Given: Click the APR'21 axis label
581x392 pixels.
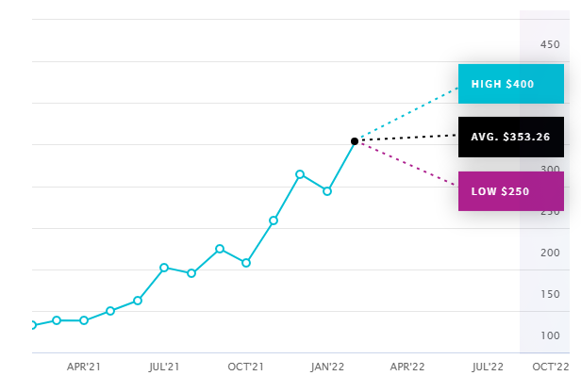Looking at the screenshot, I should pos(84,367).
